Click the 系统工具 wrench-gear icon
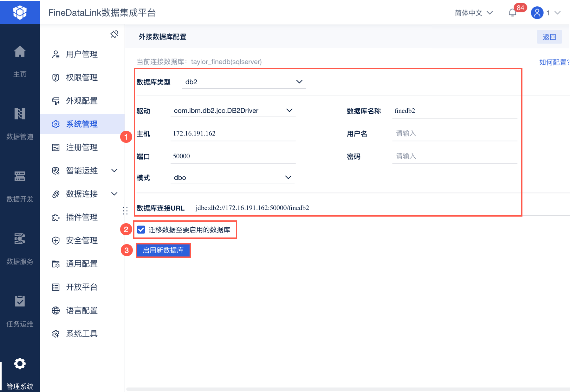Image resolution: width=570 pixels, height=392 pixels. (x=56, y=334)
